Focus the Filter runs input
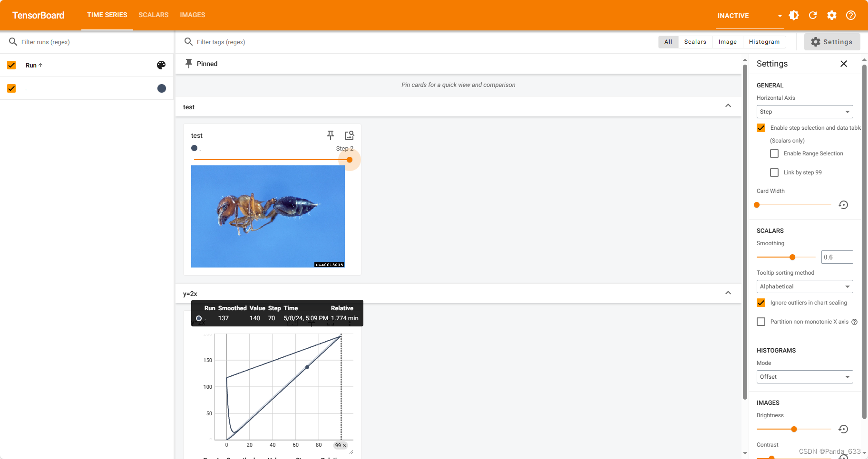868x459 pixels. 94,42
